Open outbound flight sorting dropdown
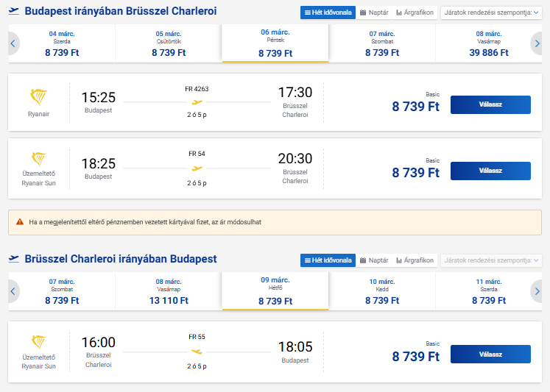 pos(490,13)
